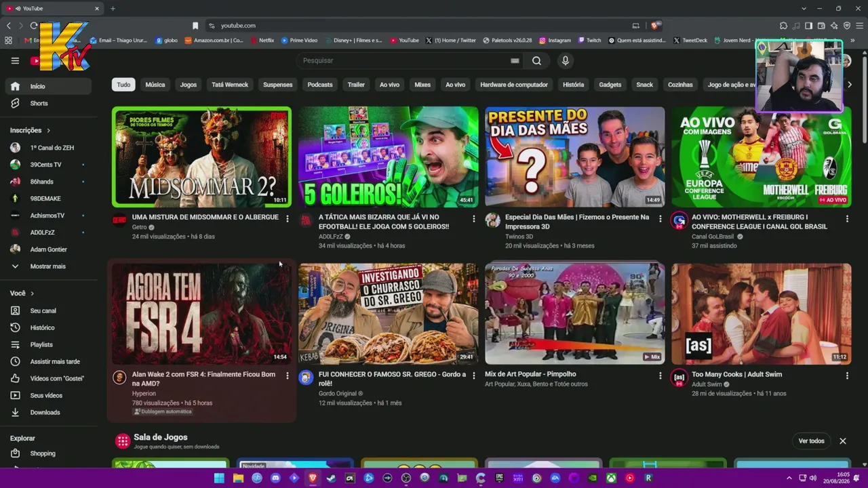Image resolution: width=868 pixels, height=488 pixels.
Task: Open File Explorer from the taskbar
Action: [238, 478]
